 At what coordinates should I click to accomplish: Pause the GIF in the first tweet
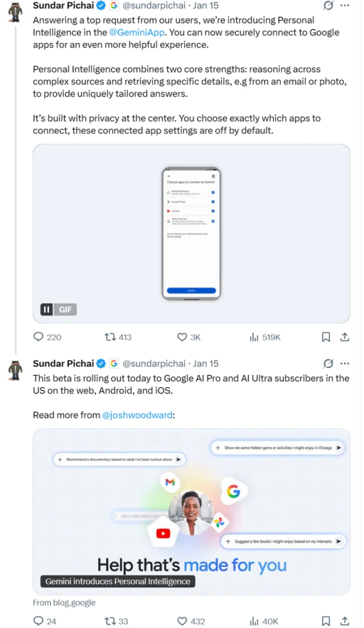tap(47, 309)
